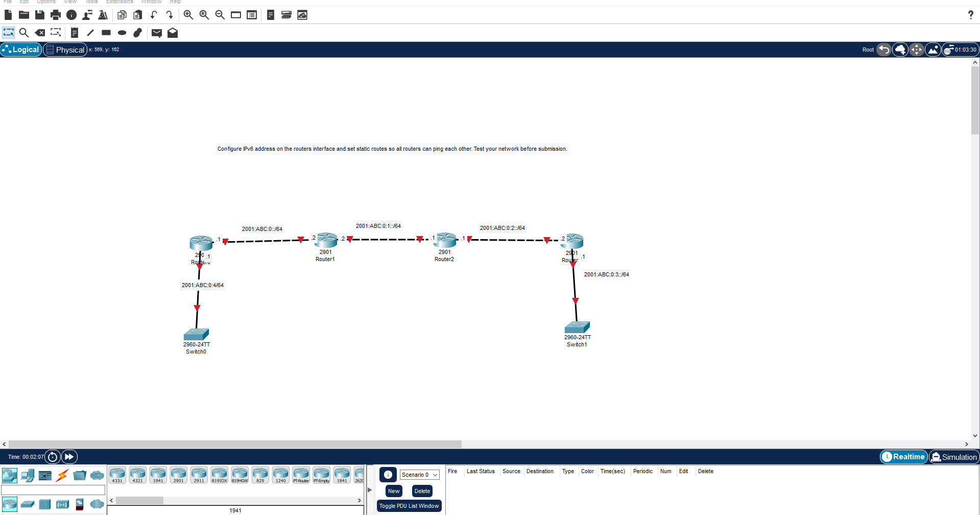Select the Connections lightning bolt category
Viewport: 980px width, 515px height.
[x=62, y=476]
